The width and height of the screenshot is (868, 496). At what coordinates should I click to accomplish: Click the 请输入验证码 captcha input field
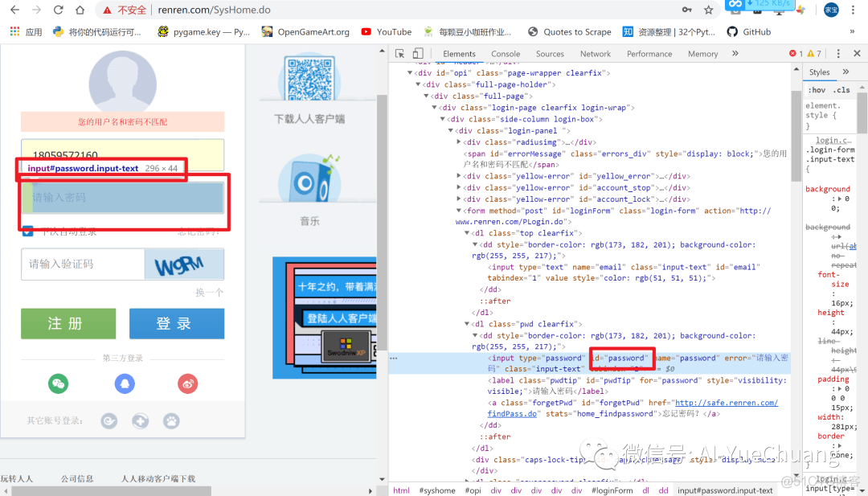[x=83, y=264]
